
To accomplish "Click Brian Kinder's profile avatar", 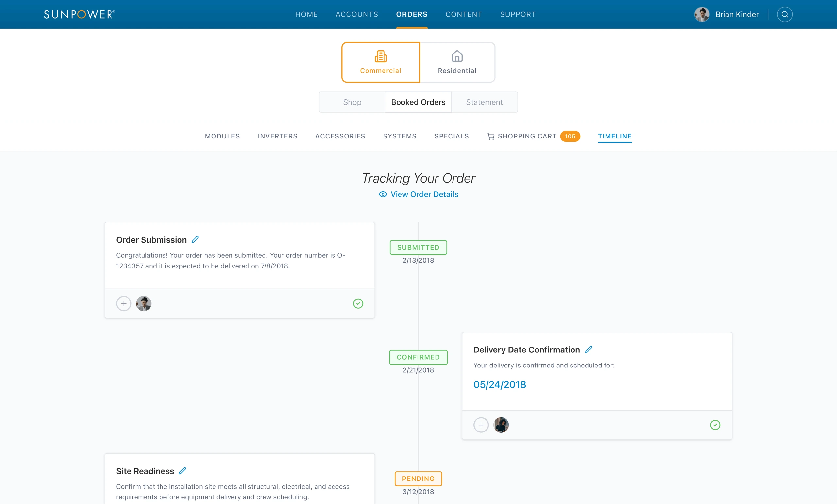I will [x=701, y=14].
